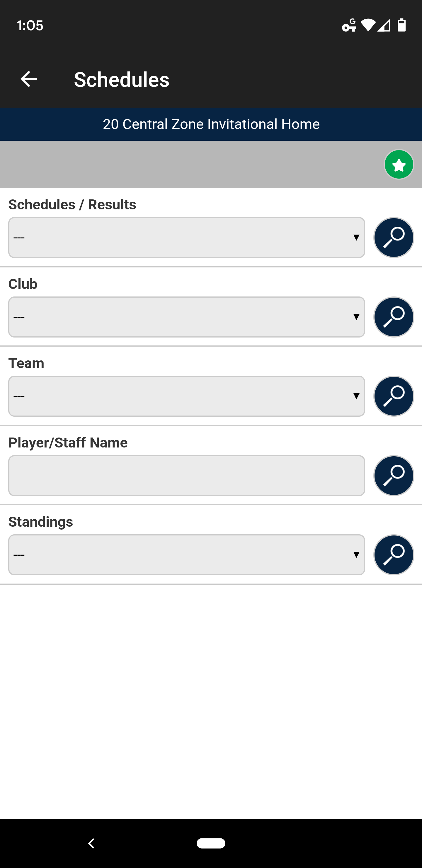Viewport: 422px width, 868px height.
Task: Expand the Team dropdown selector
Action: coord(187,396)
